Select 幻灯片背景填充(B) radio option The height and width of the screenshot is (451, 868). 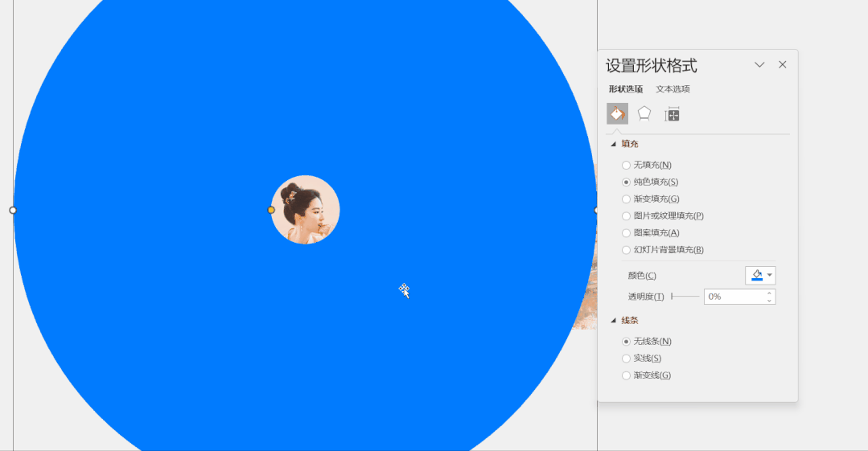[x=663, y=249]
